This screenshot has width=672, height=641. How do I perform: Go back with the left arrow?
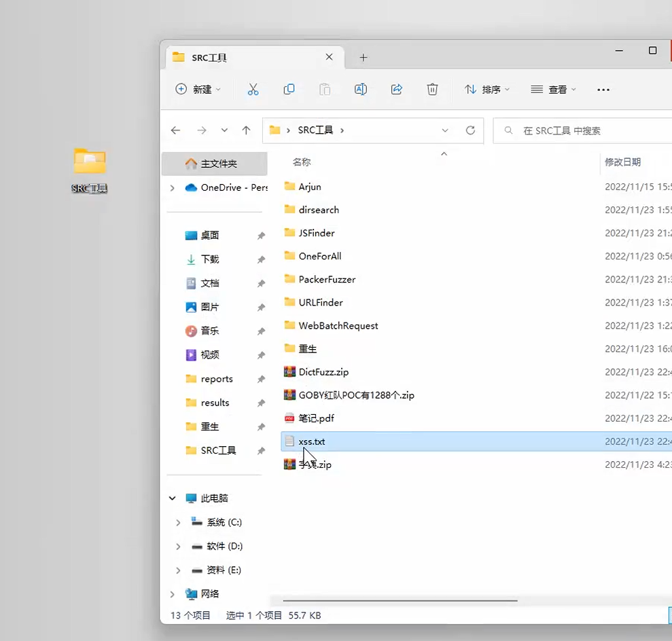(x=175, y=130)
